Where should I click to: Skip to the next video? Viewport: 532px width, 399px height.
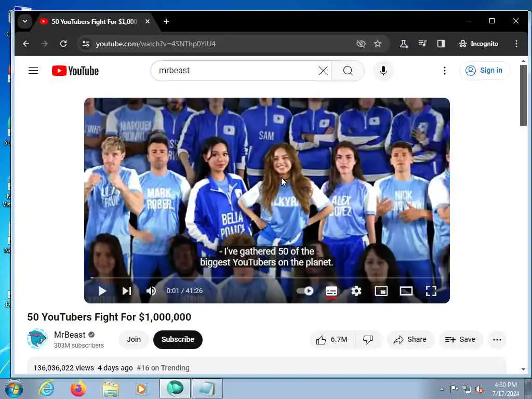pyautogui.click(x=127, y=291)
